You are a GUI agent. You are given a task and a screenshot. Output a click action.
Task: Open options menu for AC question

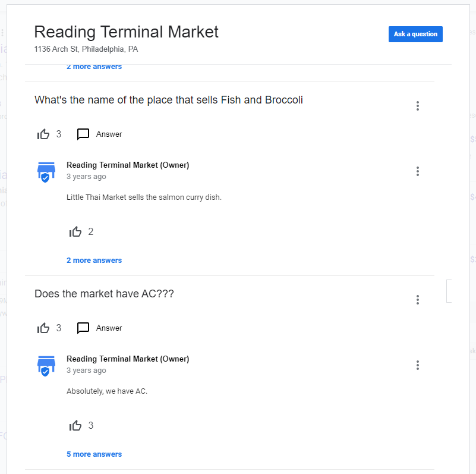[418, 300]
